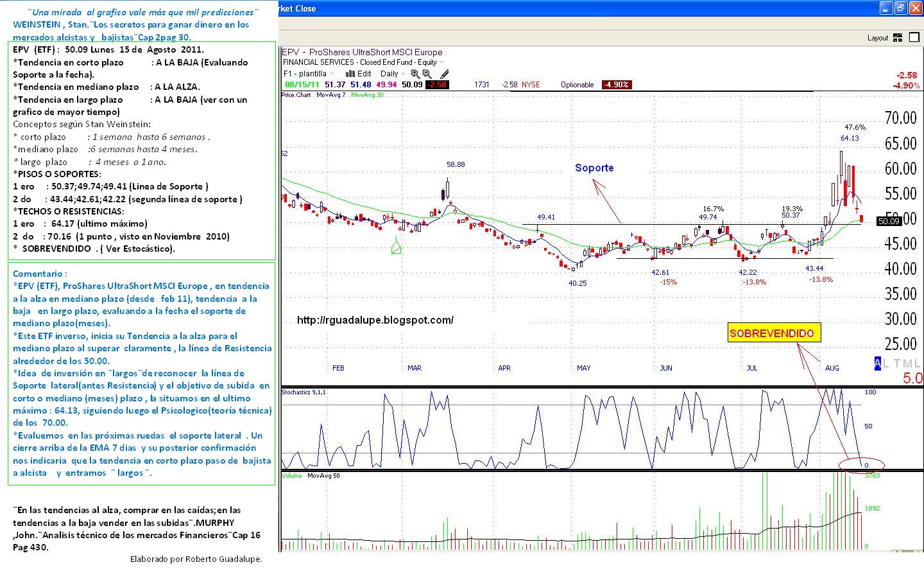Click the 40.25 low price label
The height and width of the screenshot is (578, 924).
click(x=577, y=283)
